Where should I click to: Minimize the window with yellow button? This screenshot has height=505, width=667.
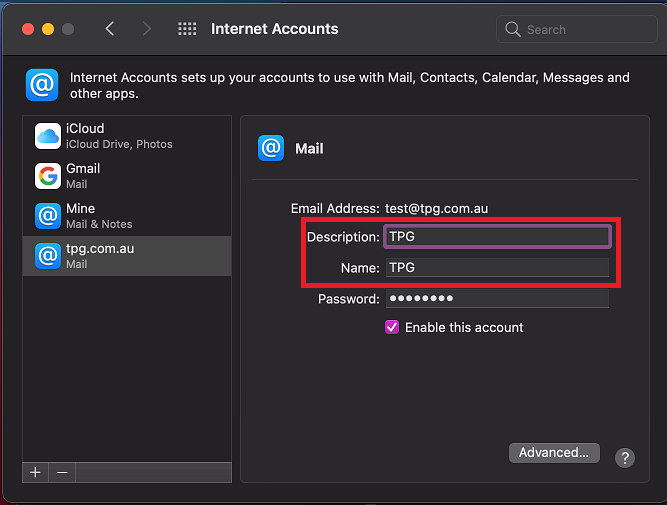pyautogui.click(x=48, y=29)
